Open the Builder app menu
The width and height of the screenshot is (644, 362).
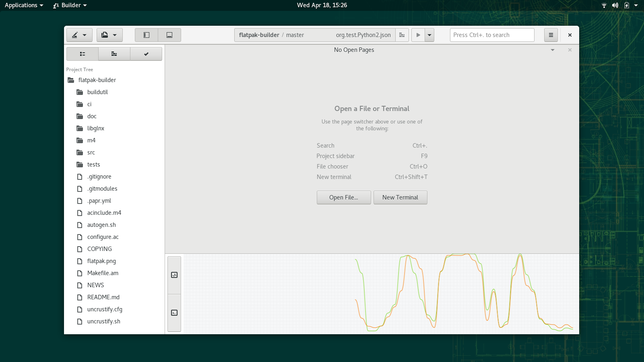pos(70,5)
